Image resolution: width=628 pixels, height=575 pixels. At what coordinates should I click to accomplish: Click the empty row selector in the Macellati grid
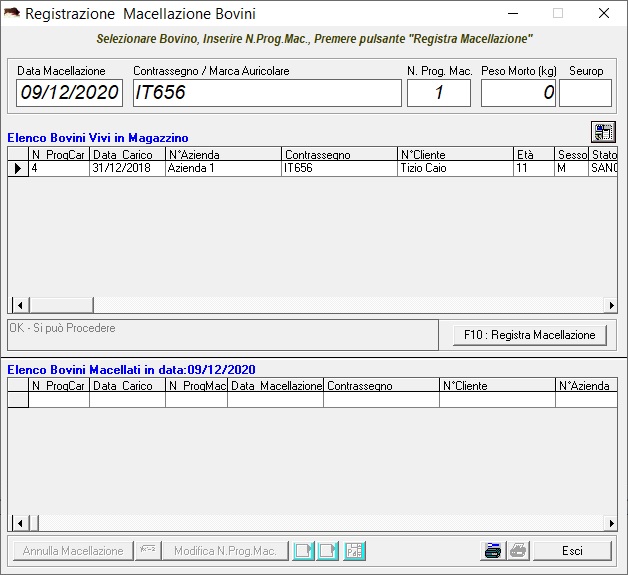pyautogui.click(x=18, y=400)
